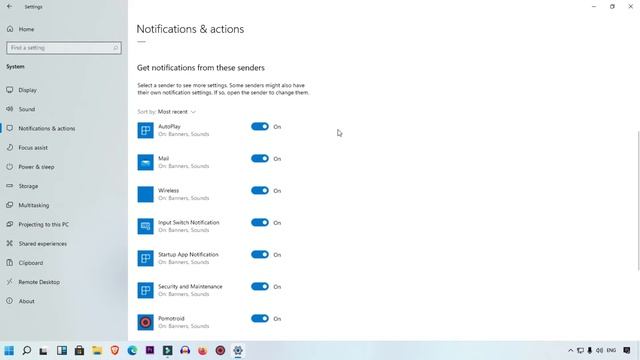Open the notification center tray icon
Image resolution: width=640 pixels, height=360 pixels.
pos(627,350)
